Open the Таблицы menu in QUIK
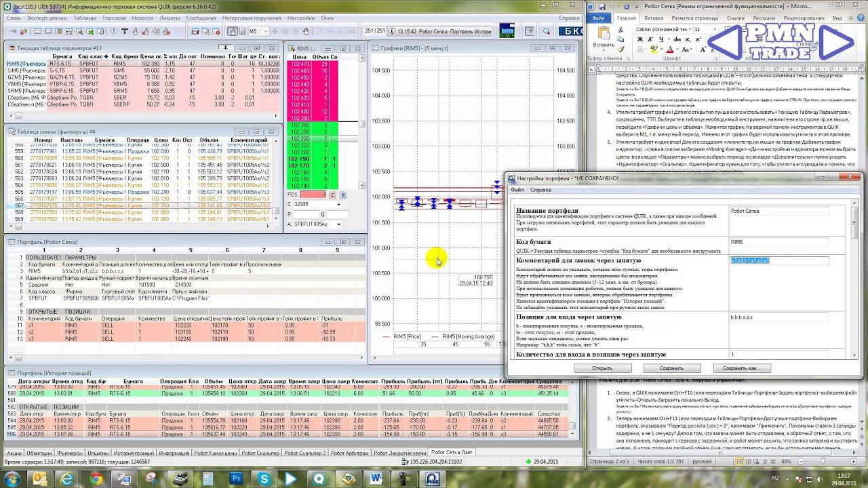Screen dimensions: 868x488 [84, 18]
